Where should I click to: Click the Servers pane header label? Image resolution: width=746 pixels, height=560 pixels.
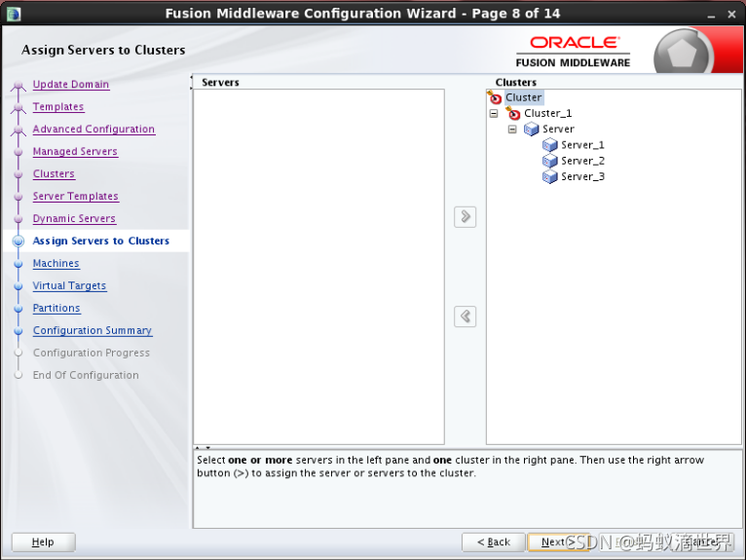coord(220,83)
